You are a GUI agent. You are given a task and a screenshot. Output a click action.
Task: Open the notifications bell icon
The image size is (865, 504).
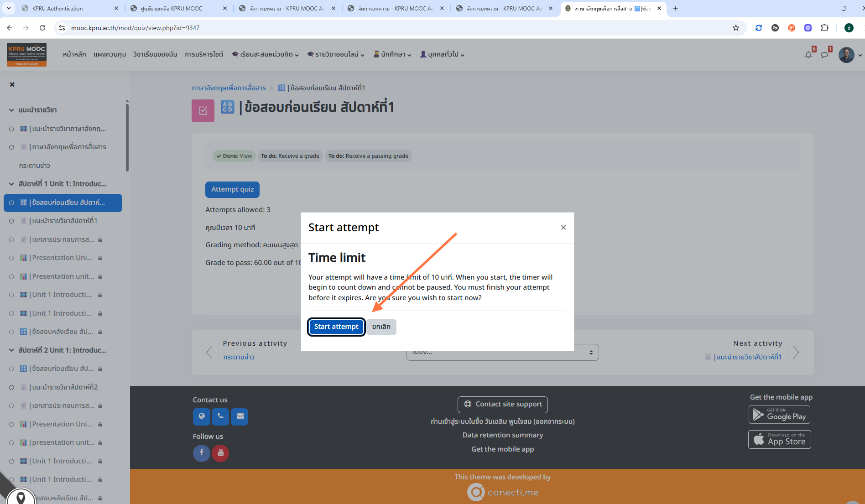click(808, 55)
